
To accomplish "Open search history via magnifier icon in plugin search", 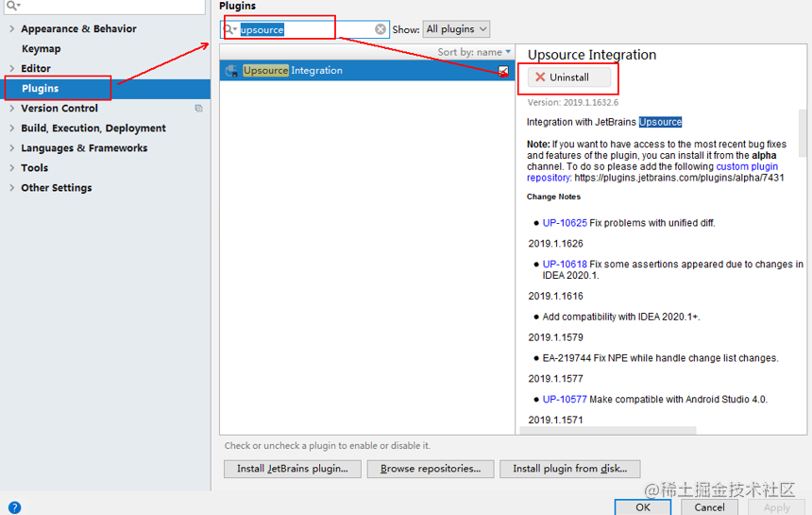I will [230, 29].
